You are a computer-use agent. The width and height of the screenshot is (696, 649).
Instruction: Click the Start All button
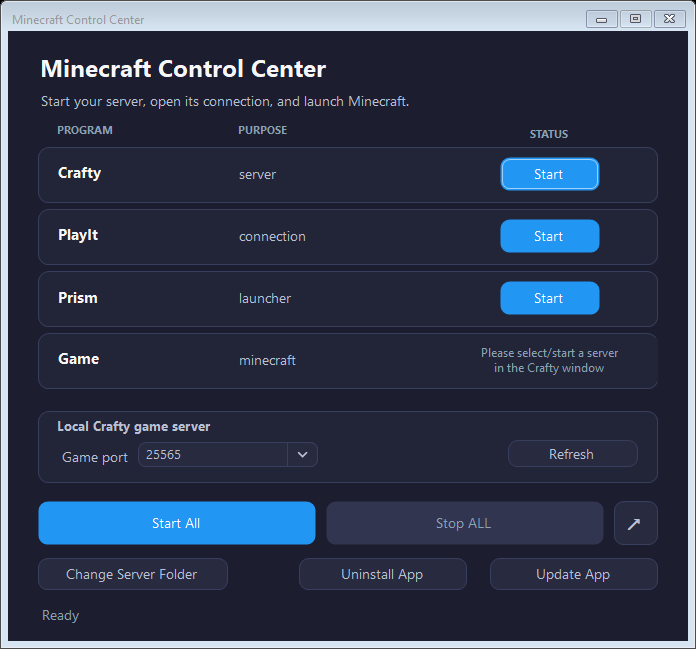[x=177, y=523]
